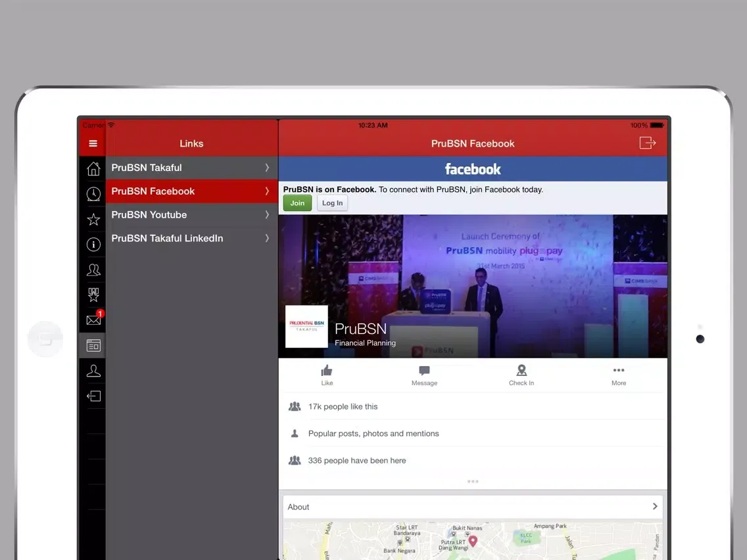This screenshot has width=747, height=560.
Task: Click the 'PruBSN Facebook' header title
Action: [x=473, y=143]
